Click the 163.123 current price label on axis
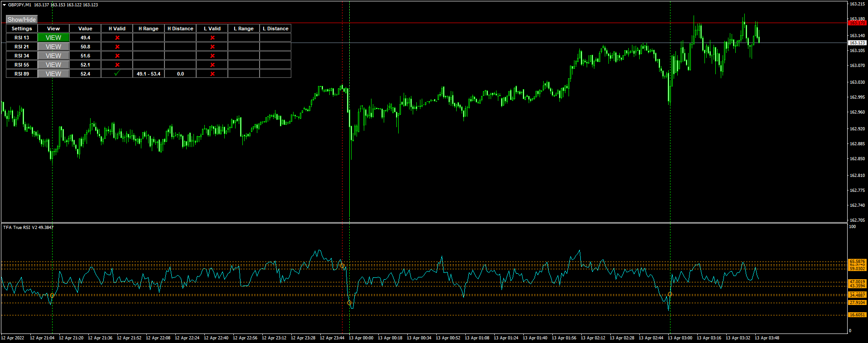This screenshot has height=343, width=868. tap(857, 43)
